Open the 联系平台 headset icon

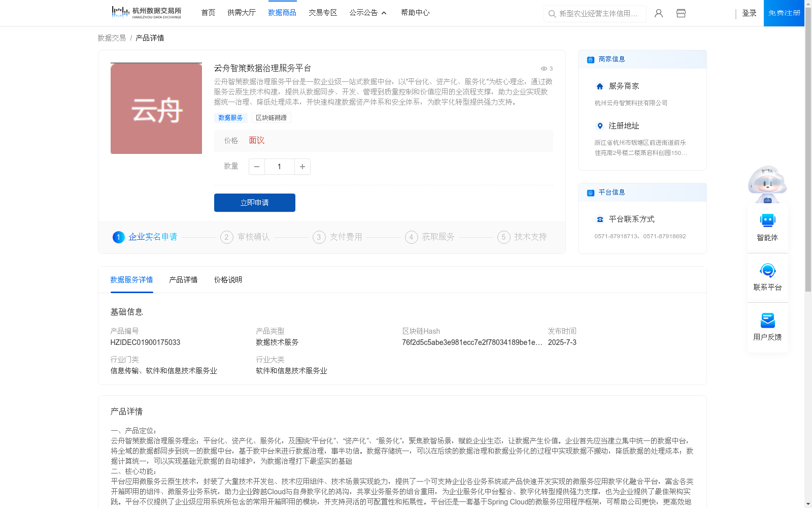tap(767, 270)
